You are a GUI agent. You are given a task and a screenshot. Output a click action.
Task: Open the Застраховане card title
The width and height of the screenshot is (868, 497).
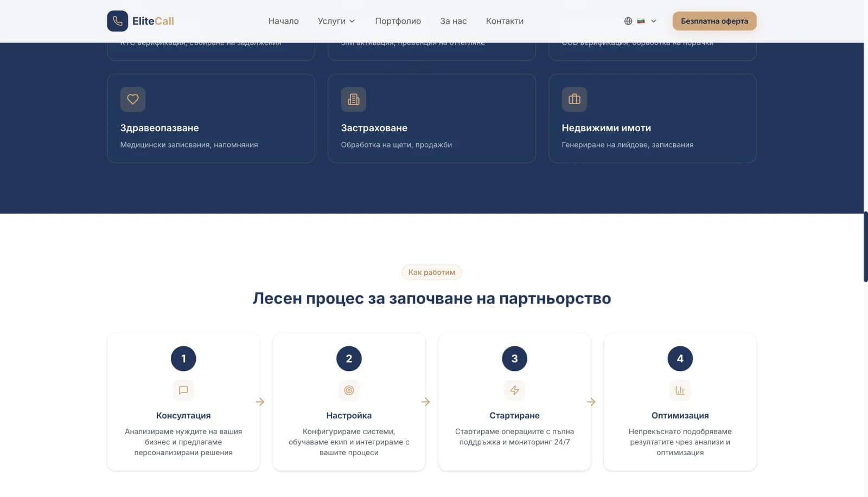tap(374, 128)
